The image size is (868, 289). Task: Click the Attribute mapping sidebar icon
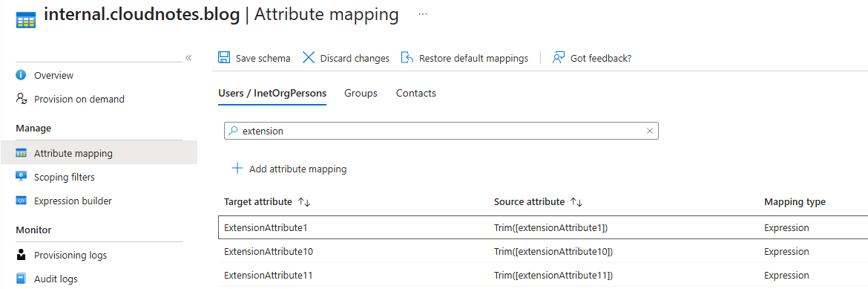coord(22,153)
